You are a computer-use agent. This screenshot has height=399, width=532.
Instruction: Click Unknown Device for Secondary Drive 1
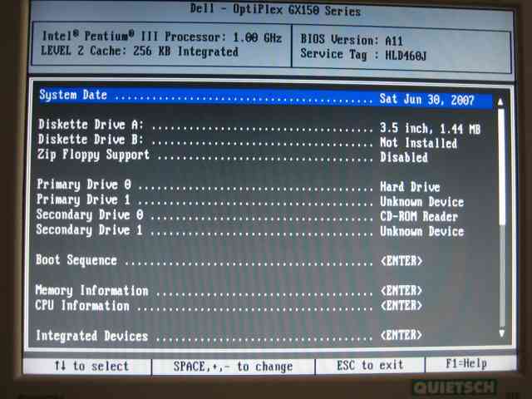point(421,231)
